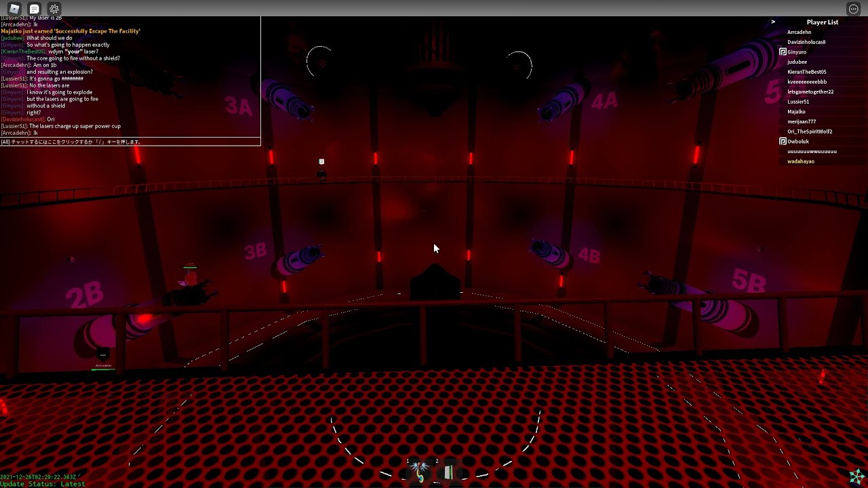The width and height of the screenshot is (868, 488).
Task: Click chat message 'I know it's going to explode'
Action: pos(60,92)
